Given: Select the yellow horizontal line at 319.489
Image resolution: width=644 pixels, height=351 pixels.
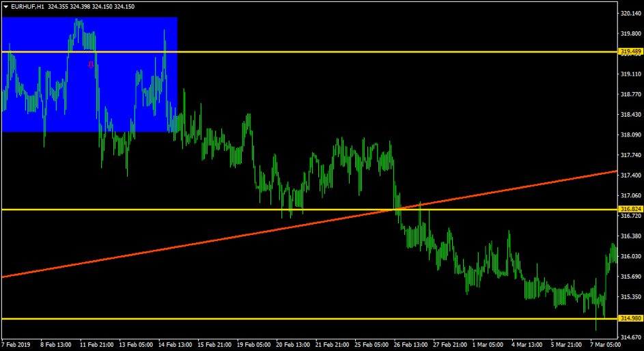Looking at the screenshot, I should coord(309,52).
